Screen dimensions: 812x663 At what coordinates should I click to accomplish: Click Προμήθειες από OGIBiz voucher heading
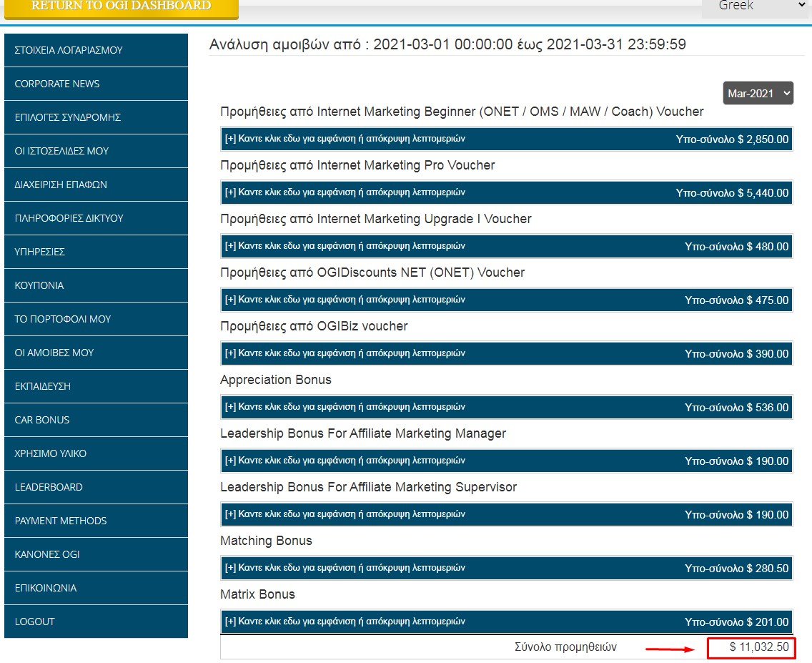pos(314,326)
